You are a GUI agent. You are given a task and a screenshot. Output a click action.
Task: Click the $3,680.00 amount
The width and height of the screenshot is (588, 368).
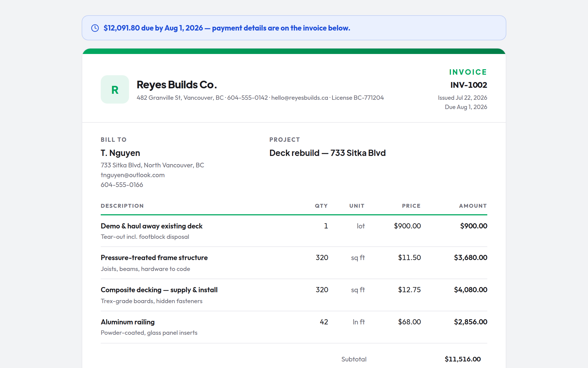tap(470, 258)
